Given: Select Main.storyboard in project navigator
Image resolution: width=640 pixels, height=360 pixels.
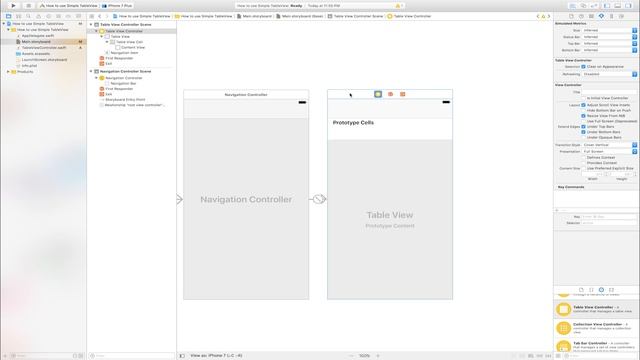Looking at the screenshot, I should [x=36, y=42].
